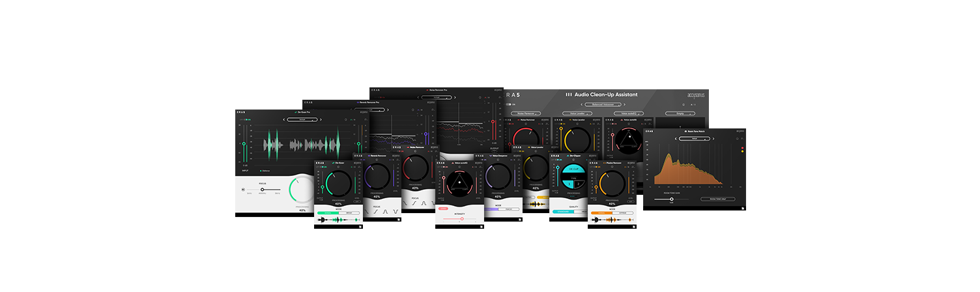This screenshot has height=292, width=980.
Task: Move the Room Tone Gain slider
Action: point(671,199)
